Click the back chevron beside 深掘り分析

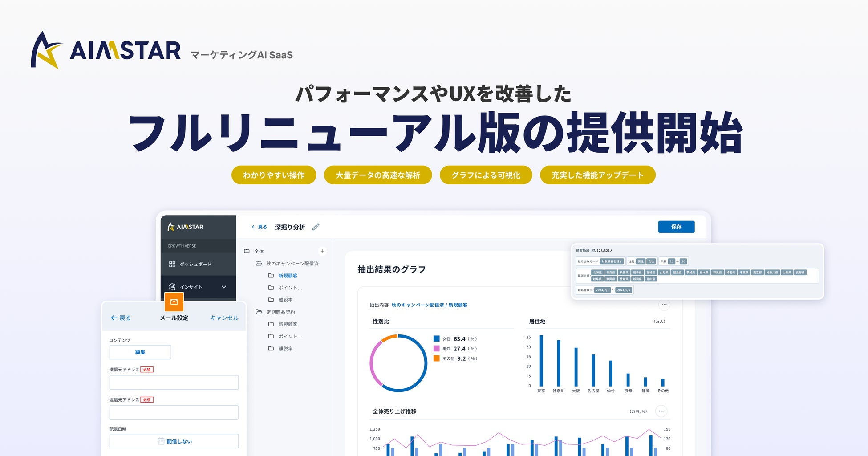pyautogui.click(x=253, y=227)
